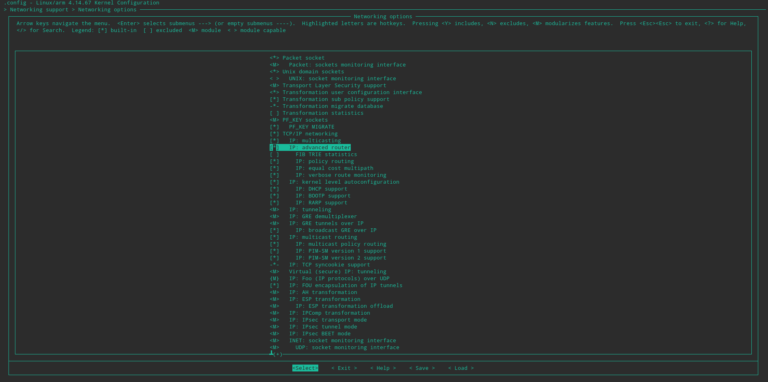
Task: Click Networking support in the breadcrumb
Action: pos(39,10)
